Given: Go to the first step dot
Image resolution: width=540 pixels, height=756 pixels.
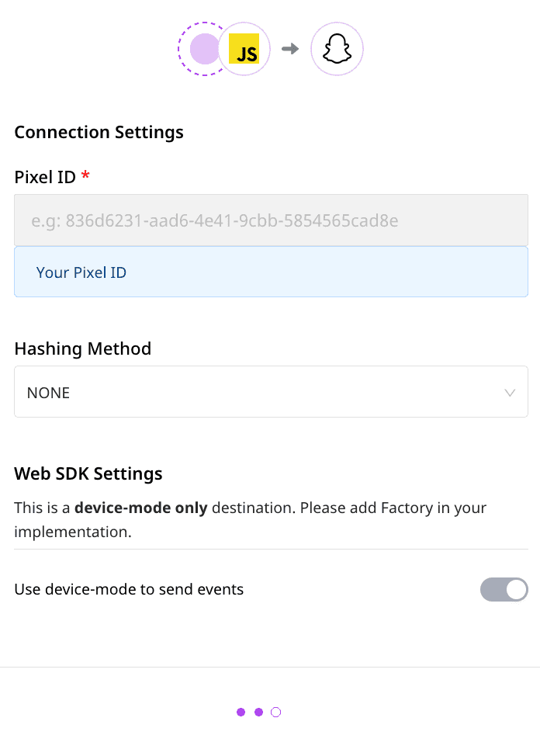Looking at the screenshot, I should [241, 712].
